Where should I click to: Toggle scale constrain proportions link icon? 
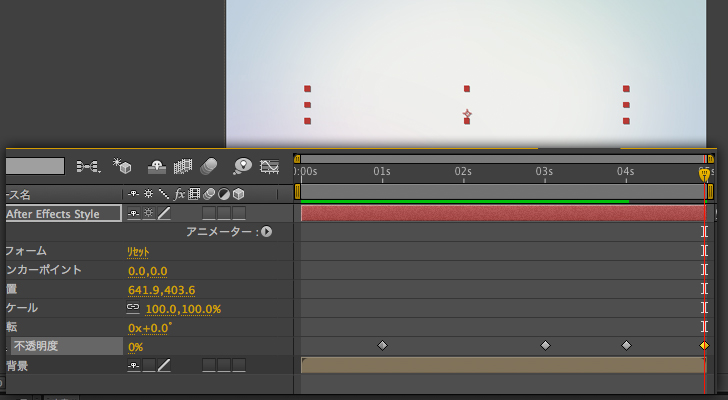point(133,307)
